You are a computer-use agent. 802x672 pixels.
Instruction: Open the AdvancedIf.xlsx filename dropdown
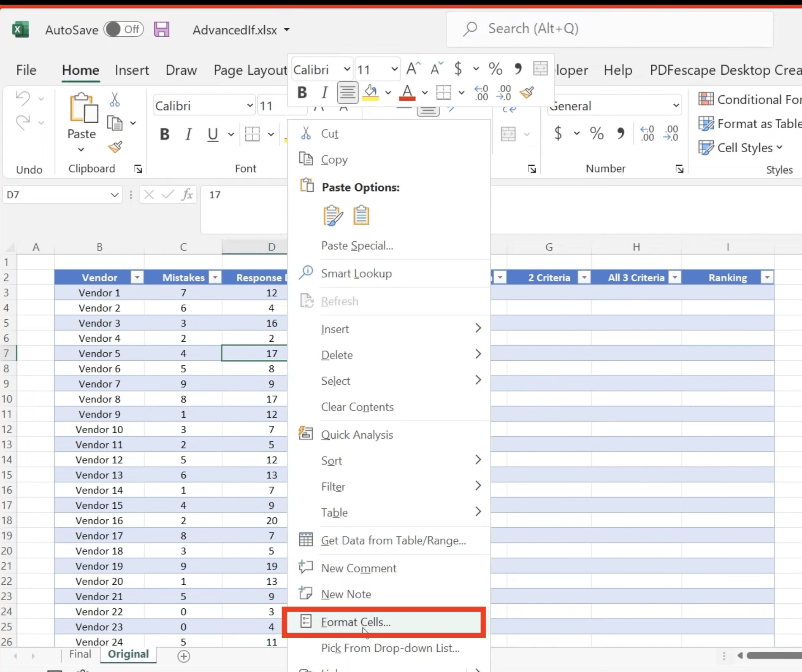(287, 30)
